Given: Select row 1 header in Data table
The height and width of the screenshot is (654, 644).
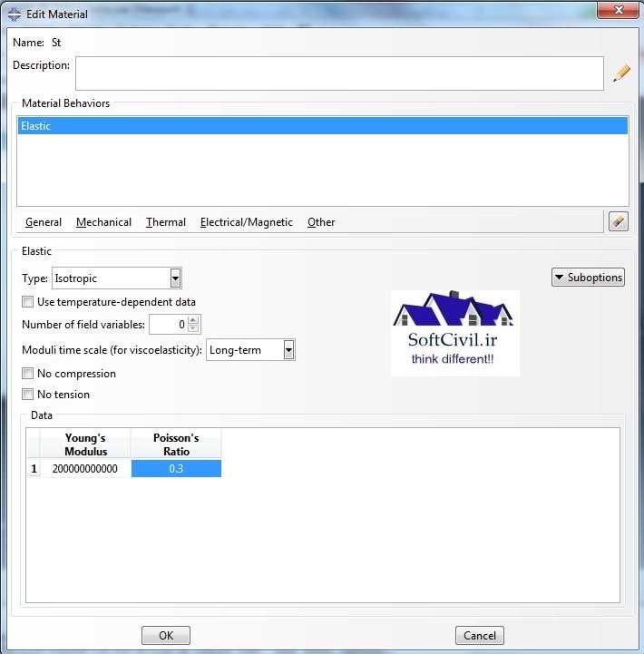Looking at the screenshot, I should (x=34, y=469).
